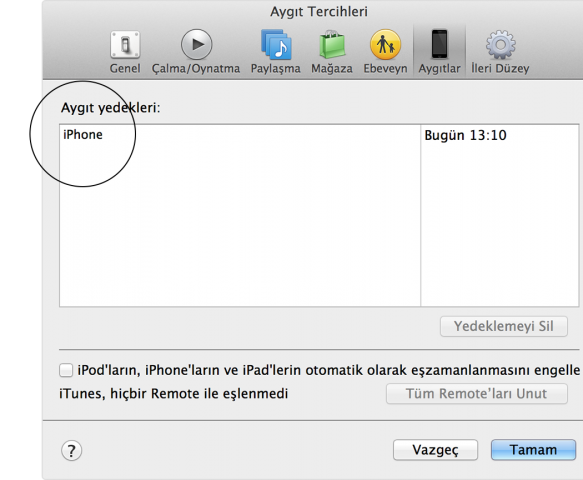Open İleri Düzey advanced preferences
Screen dimensions: 583x480
pos(500,52)
